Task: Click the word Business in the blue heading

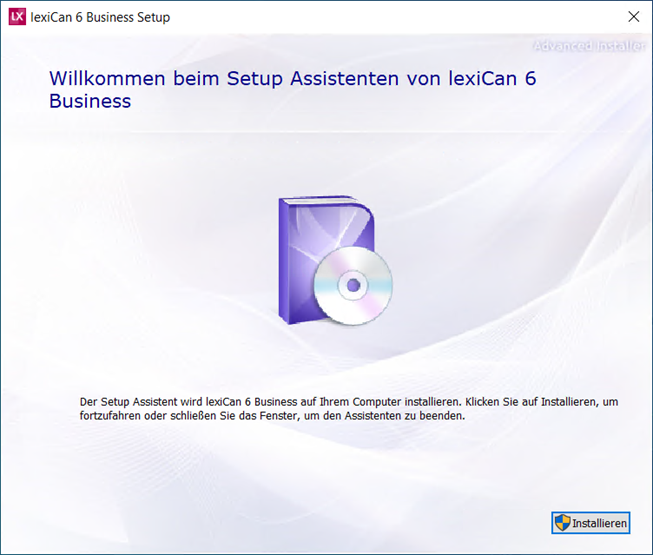Action: coord(90,101)
